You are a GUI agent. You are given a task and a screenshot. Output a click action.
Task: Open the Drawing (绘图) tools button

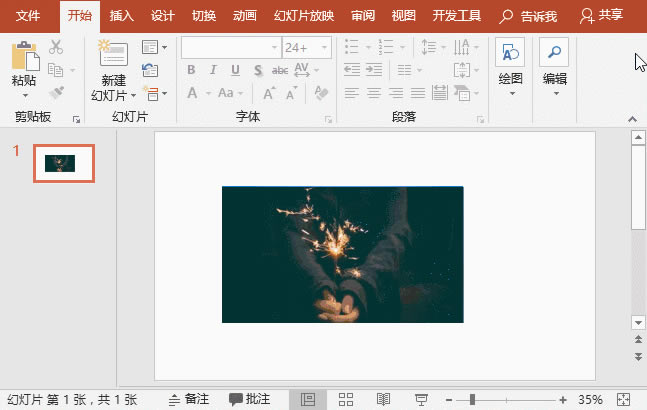point(510,54)
